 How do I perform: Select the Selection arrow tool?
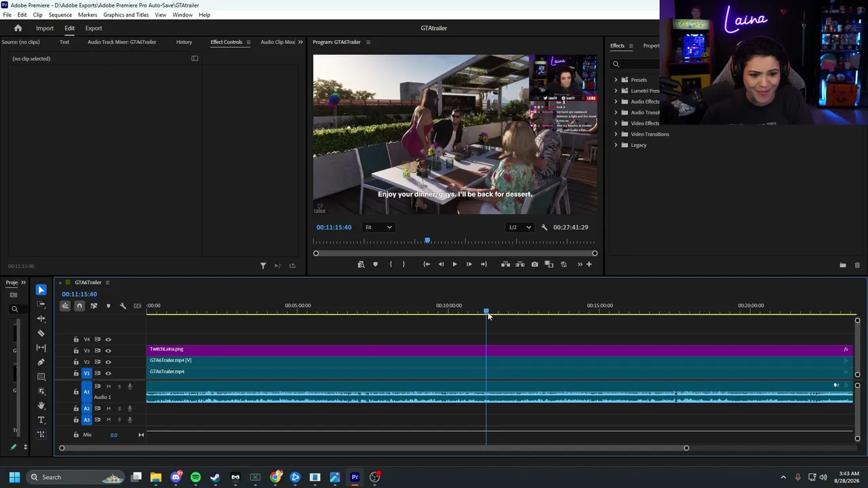point(41,290)
